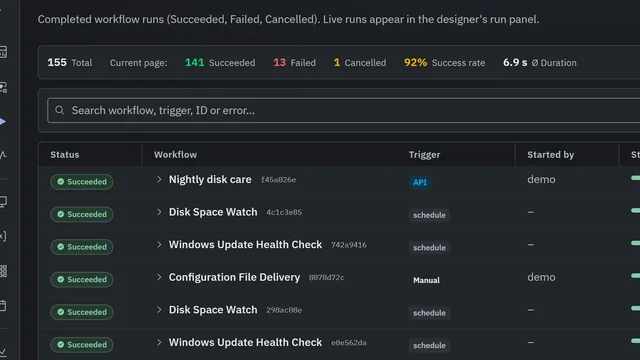This screenshot has width=640, height=360.
Task: Expand Disk Space Watch 4c1c3e85 row
Action: pyautogui.click(x=159, y=212)
